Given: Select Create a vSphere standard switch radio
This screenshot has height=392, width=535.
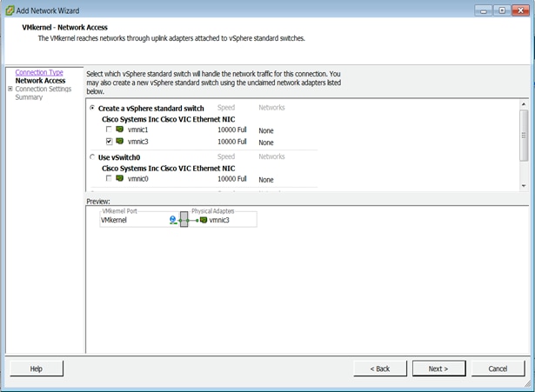Looking at the screenshot, I should tap(92, 108).
